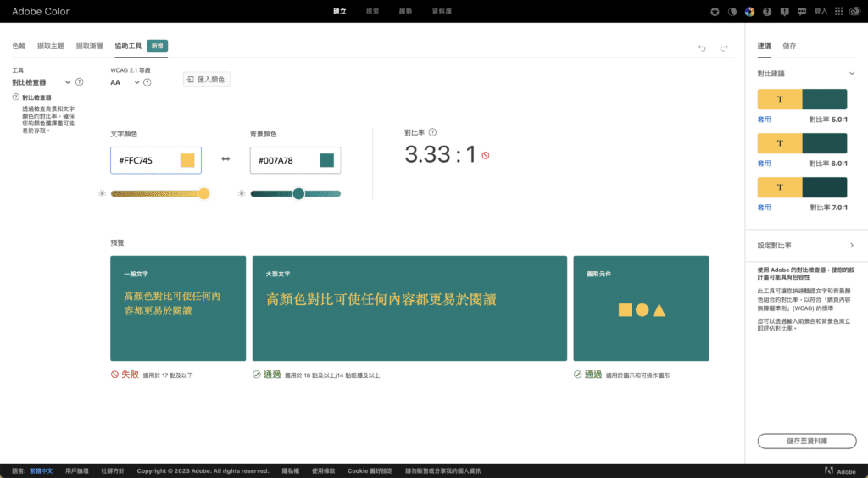Click pass checkmark under 大型文字 card

tap(256, 375)
